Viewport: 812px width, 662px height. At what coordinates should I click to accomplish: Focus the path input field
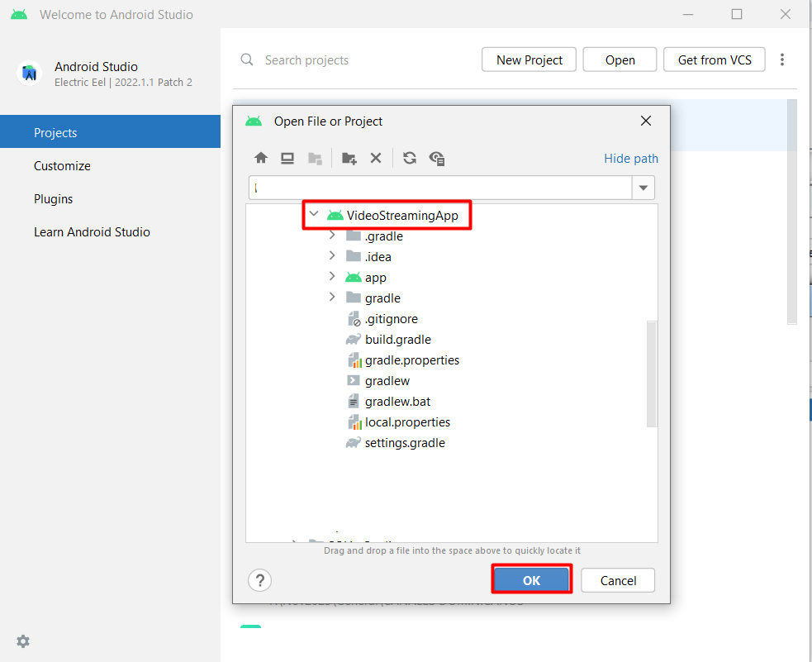point(440,188)
